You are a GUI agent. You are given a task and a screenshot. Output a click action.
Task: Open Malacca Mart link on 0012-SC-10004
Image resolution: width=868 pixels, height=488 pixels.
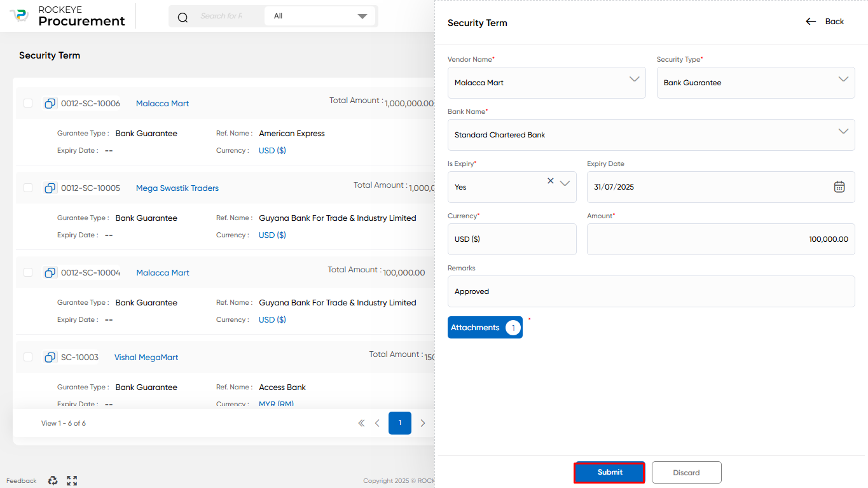pyautogui.click(x=163, y=273)
